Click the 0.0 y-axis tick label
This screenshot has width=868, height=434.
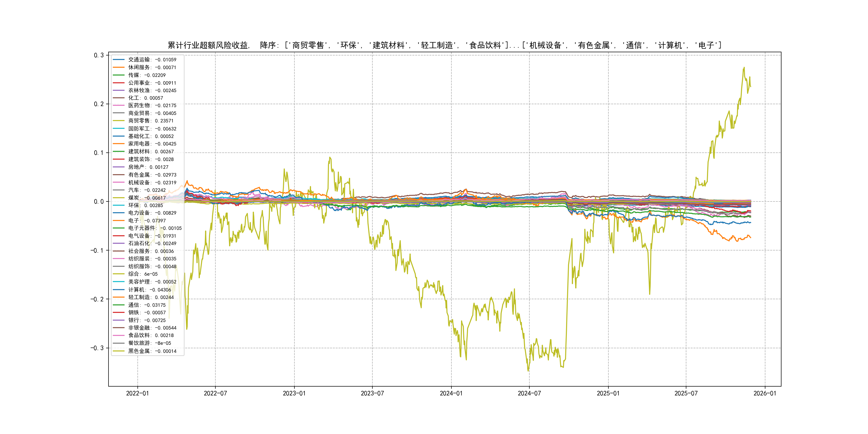[99, 201]
